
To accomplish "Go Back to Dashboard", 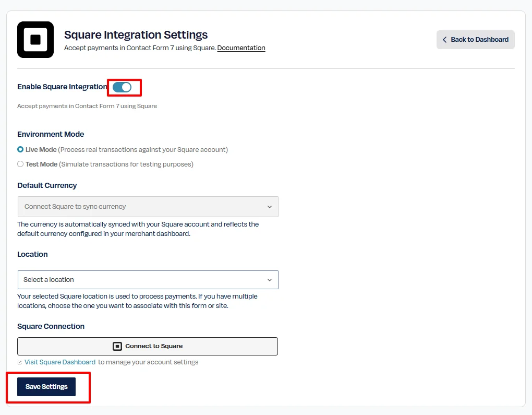I will pos(475,40).
